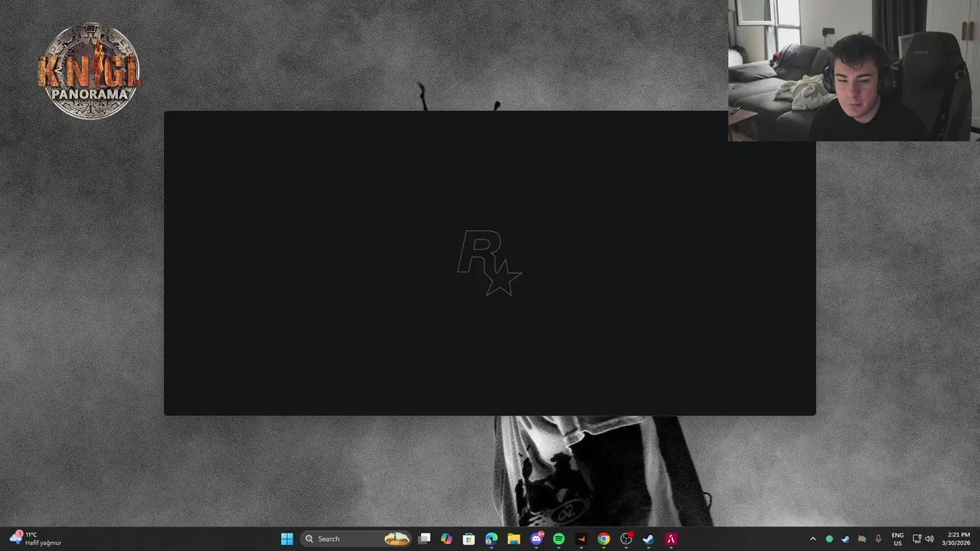
Task: Click the crossed-out cloud tray icon
Action: click(862, 539)
